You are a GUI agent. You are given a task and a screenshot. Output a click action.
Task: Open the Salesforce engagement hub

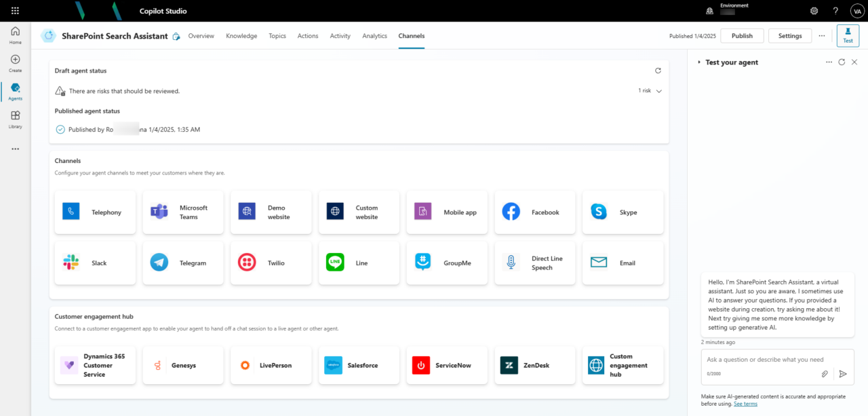pyautogui.click(x=359, y=365)
